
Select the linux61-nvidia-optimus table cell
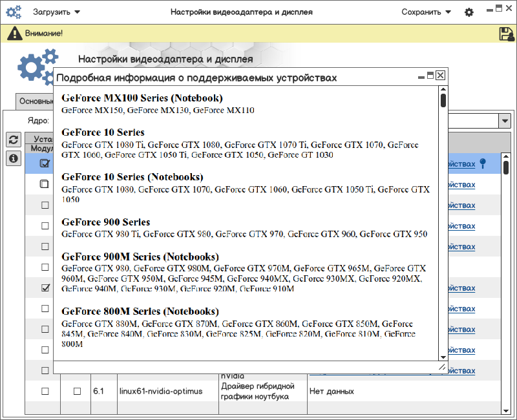(x=160, y=391)
